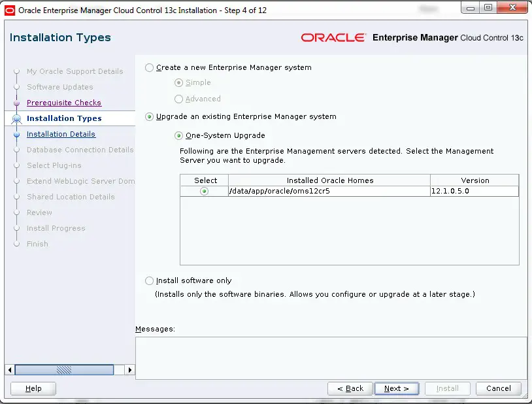
Task: Click the Installed Oracle Homes column header
Action: pos(329,180)
